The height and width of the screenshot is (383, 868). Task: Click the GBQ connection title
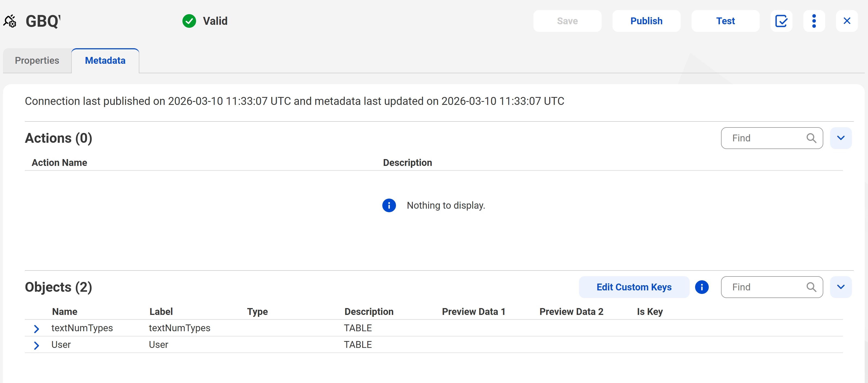tap(43, 21)
